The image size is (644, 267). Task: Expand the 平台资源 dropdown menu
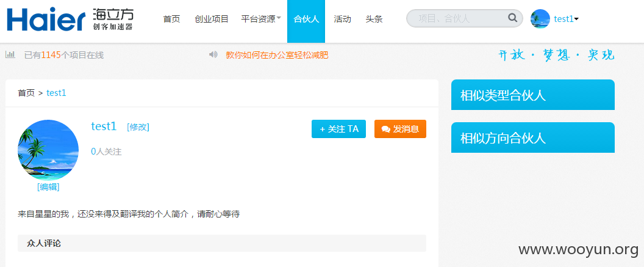point(261,19)
